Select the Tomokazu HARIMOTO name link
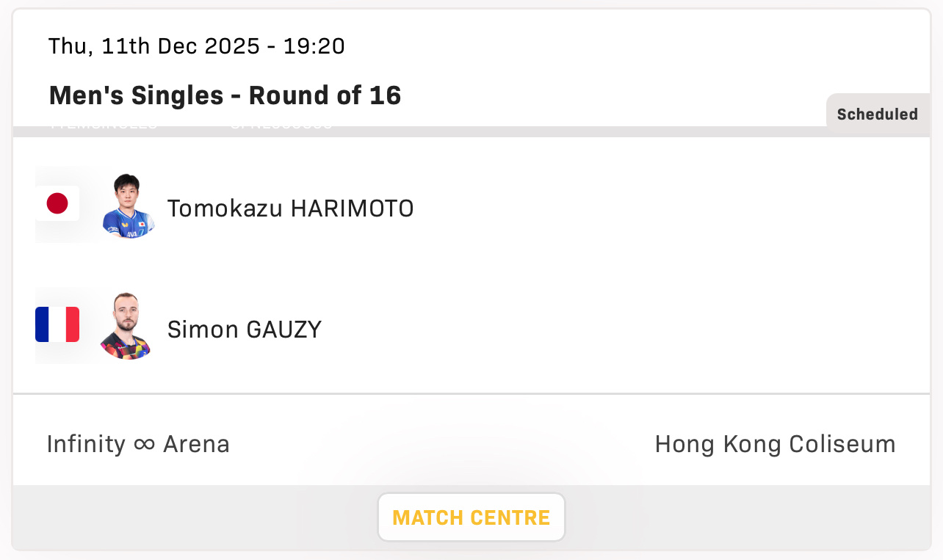Image resolution: width=943 pixels, height=560 pixels. [290, 209]
